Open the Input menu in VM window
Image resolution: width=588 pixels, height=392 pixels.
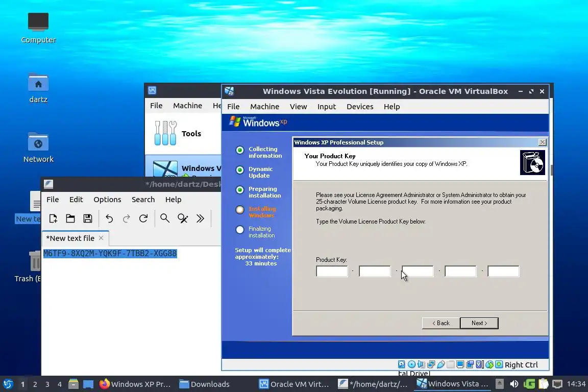click(x=327, y=107)
